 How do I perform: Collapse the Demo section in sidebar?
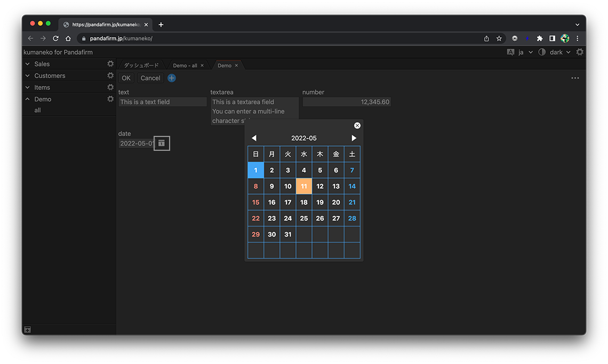[28, 99]
